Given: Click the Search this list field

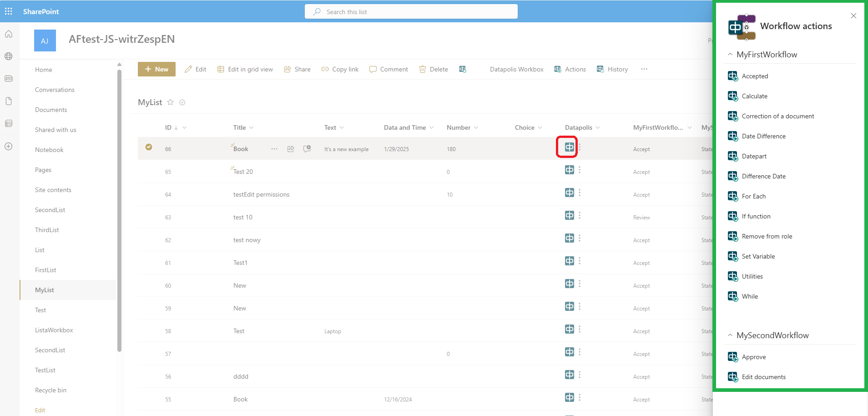Looking at the screenshot, I should [x=411, y=12].
